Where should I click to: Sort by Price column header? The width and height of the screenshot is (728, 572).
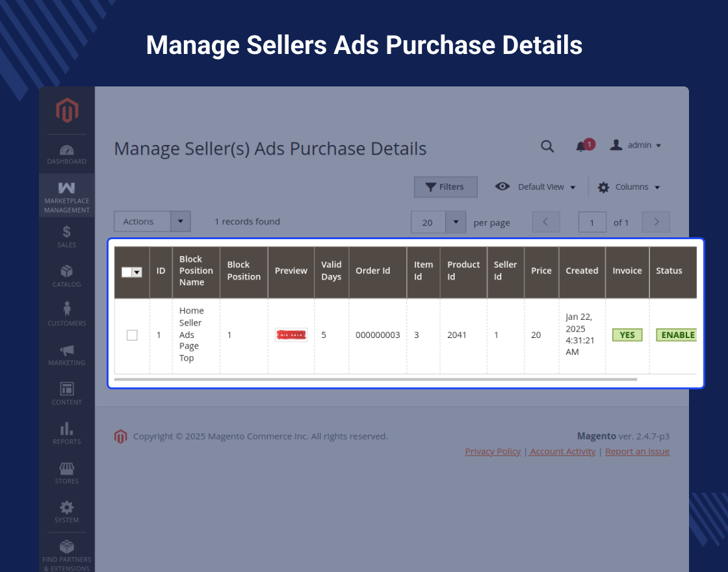tap(541, 272)
